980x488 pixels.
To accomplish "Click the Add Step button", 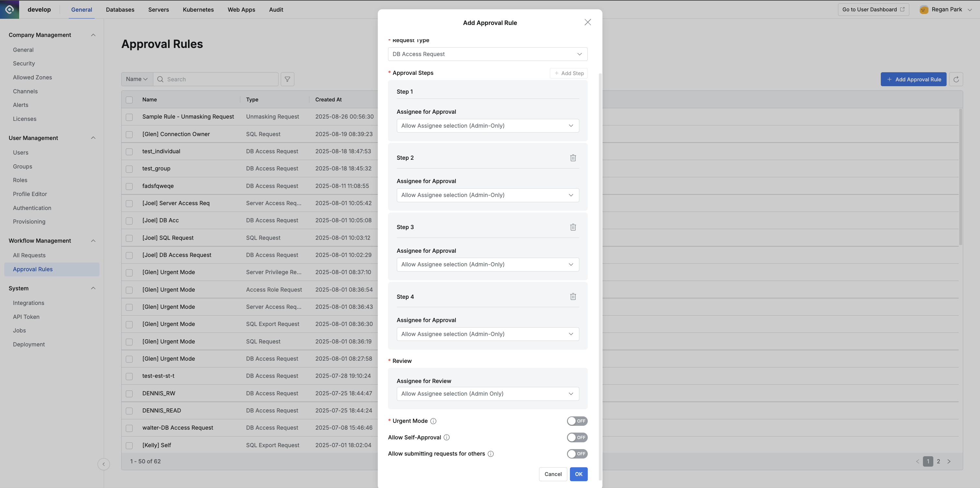I will click(x=568, y=73).
